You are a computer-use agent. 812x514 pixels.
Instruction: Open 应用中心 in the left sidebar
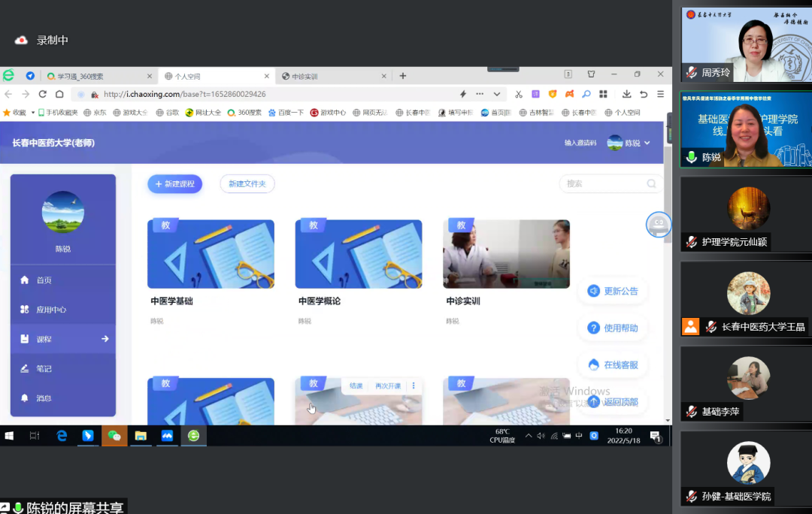[51, 310]
